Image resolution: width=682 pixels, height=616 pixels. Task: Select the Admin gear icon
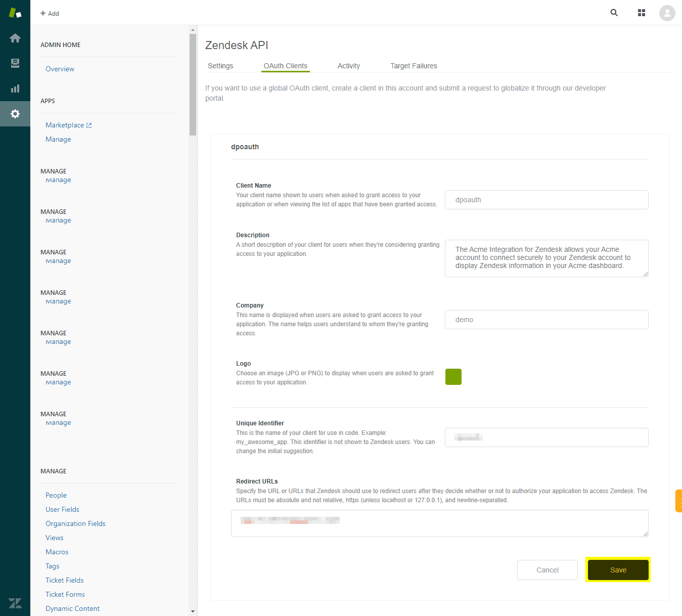tap(15, 114)
